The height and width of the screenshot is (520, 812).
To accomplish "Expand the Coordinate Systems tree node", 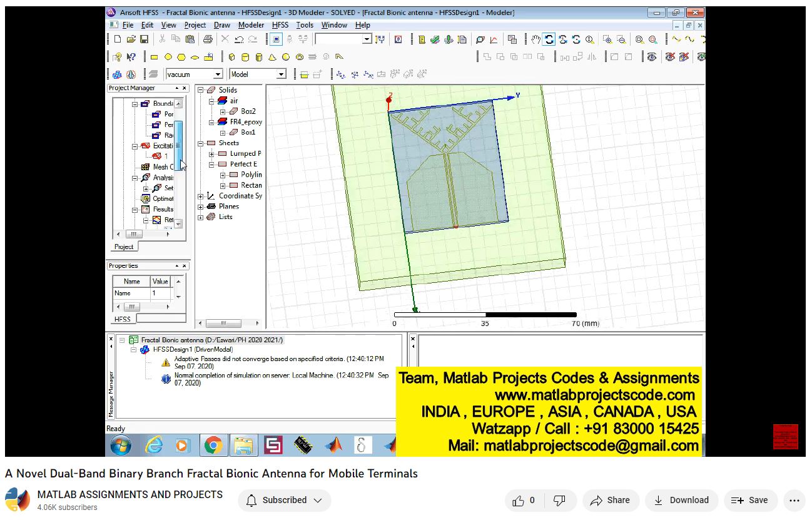I will [x=201, y=196].
